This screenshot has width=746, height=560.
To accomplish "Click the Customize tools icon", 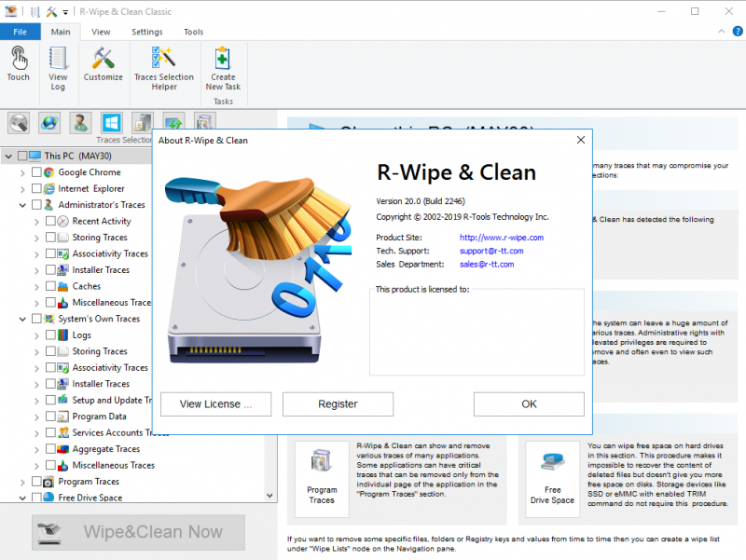I will point(103,63).
